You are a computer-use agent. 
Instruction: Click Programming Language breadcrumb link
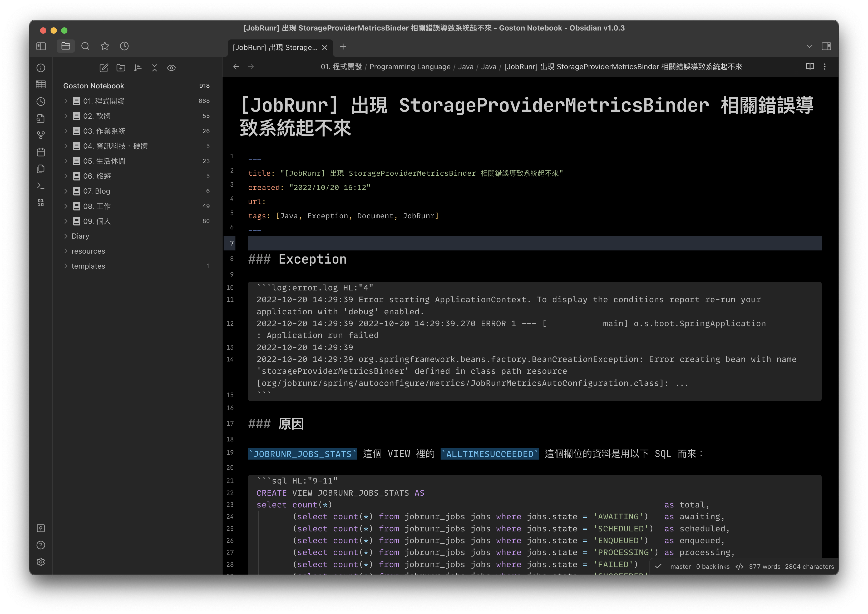[410, 67]
